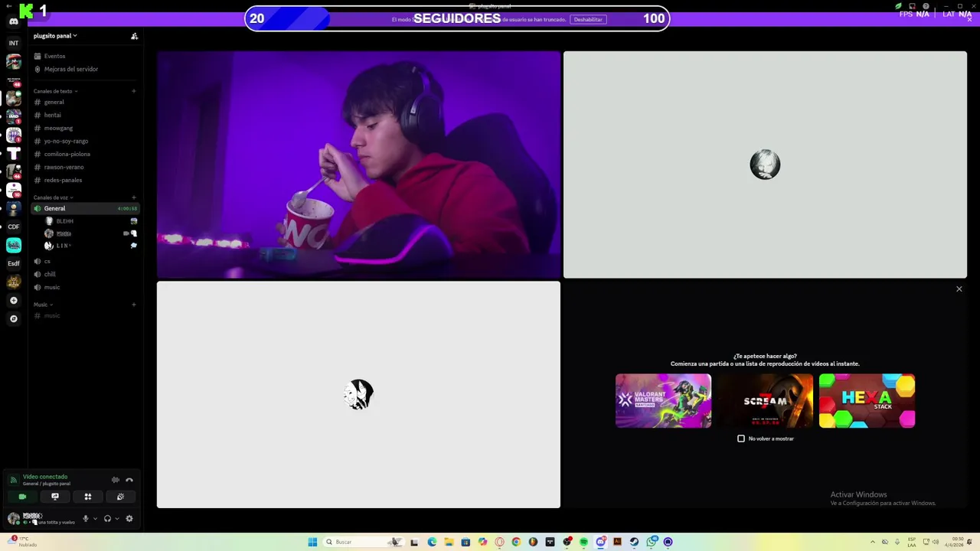Open the #redes-panales channel

pyautogui.click(x=84, y=180)
